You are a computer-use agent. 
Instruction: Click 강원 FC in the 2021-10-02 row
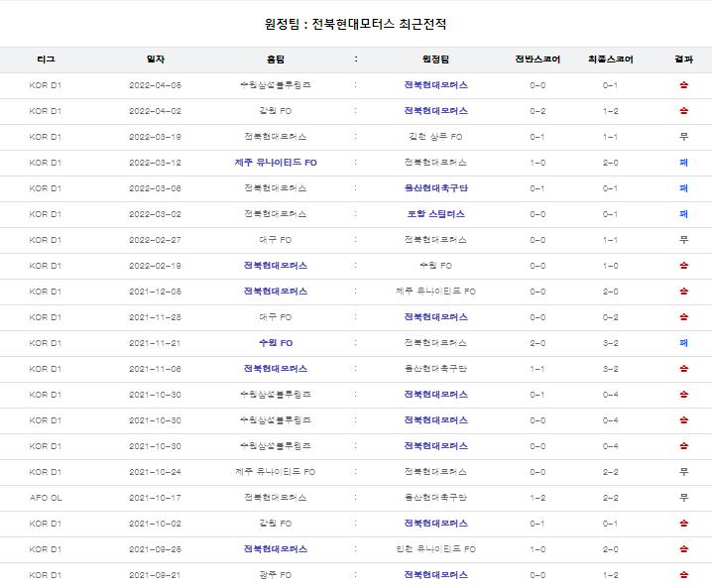click(276, 524)
